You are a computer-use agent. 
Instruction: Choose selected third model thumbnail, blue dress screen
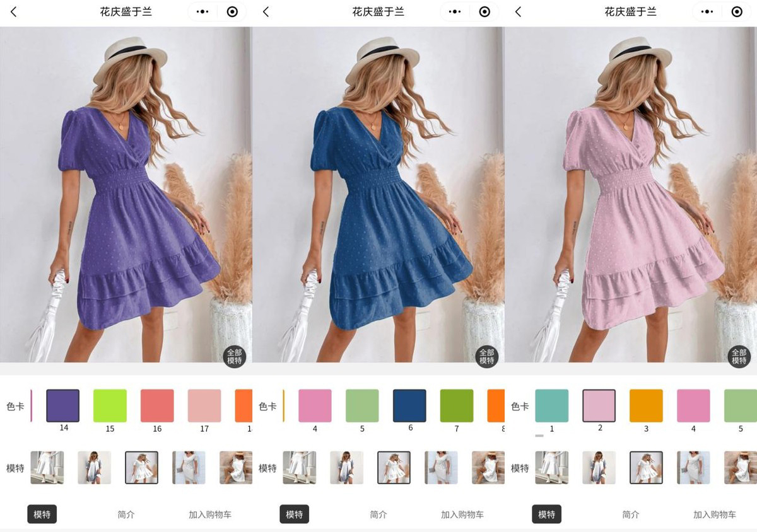pos(394,468)
